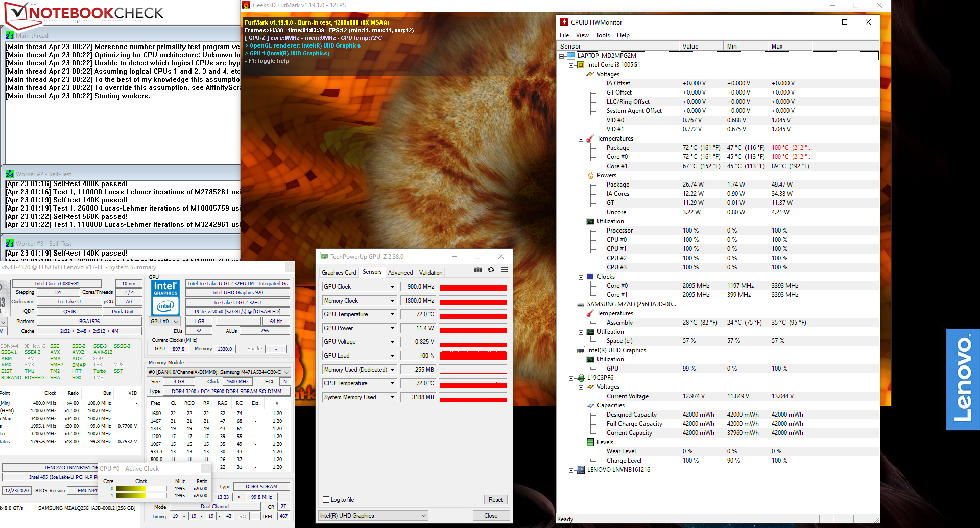
Task: Click the processor chip icon for Intel Core i3 1005G1
Action: (x=580, y=65)
